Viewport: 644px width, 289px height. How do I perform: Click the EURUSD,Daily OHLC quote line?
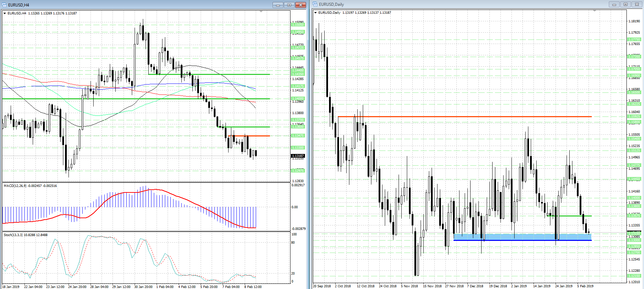click(355, 13)
